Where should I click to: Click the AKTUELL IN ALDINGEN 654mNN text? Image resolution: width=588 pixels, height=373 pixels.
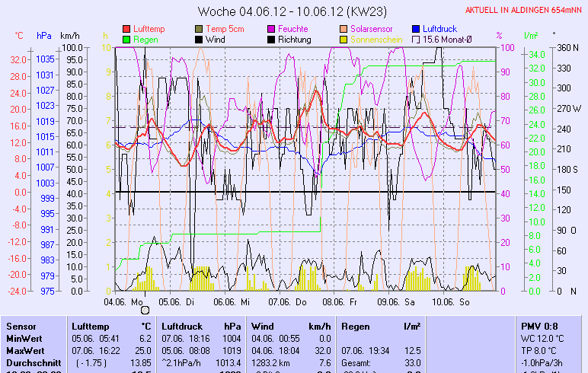point(523,10)
